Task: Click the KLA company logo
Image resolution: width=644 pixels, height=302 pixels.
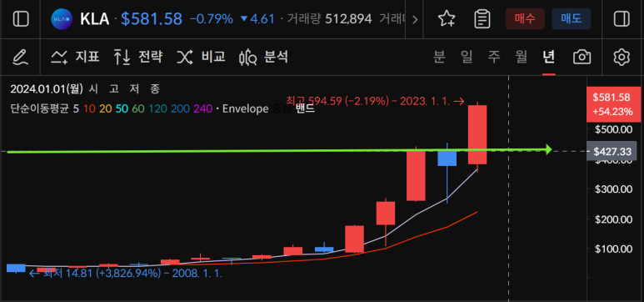Action: click(62, 19)
